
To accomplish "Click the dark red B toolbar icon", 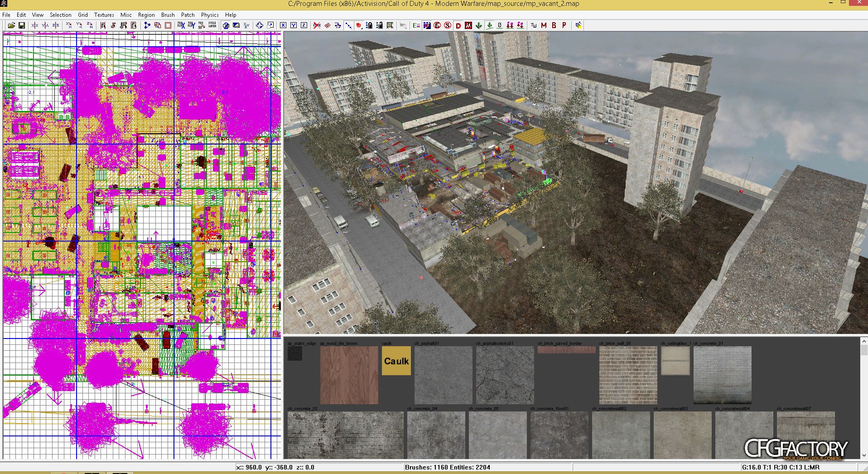I will (554, 25).
